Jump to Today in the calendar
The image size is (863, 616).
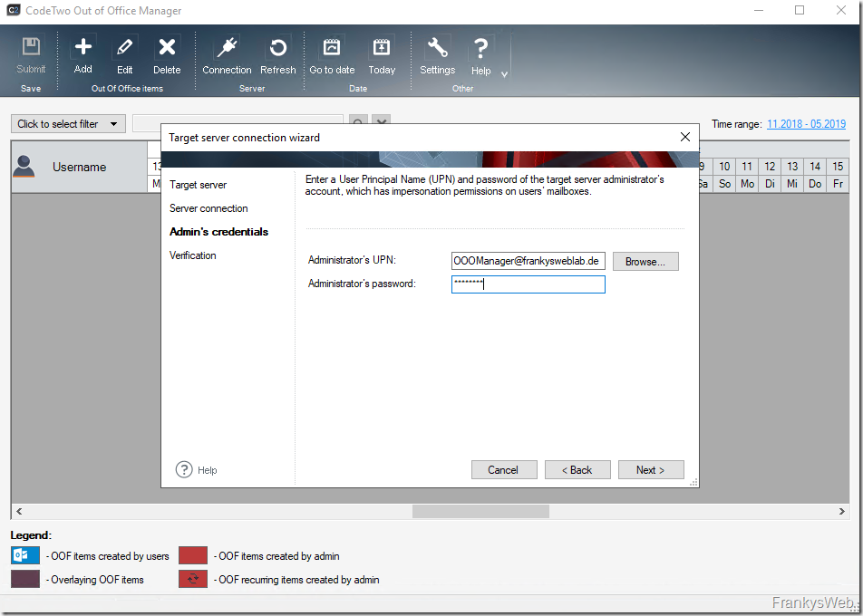point(382,55)
